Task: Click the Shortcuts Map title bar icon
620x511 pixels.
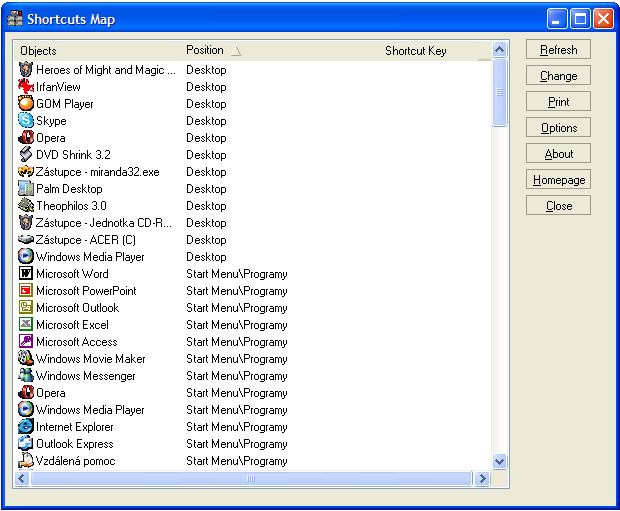Action: click(15, 19)
